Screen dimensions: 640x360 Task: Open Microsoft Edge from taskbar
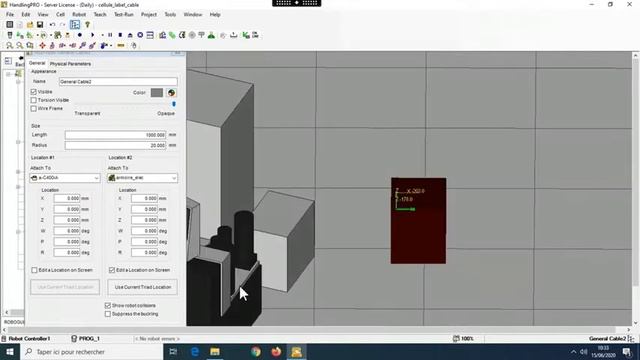(x=195, y=352)
